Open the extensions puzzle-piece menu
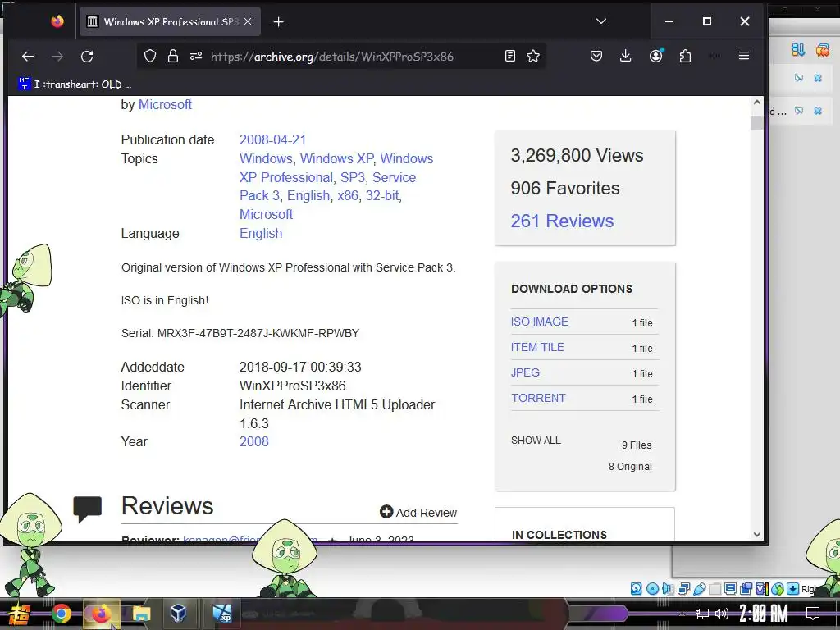 [685, 57]
